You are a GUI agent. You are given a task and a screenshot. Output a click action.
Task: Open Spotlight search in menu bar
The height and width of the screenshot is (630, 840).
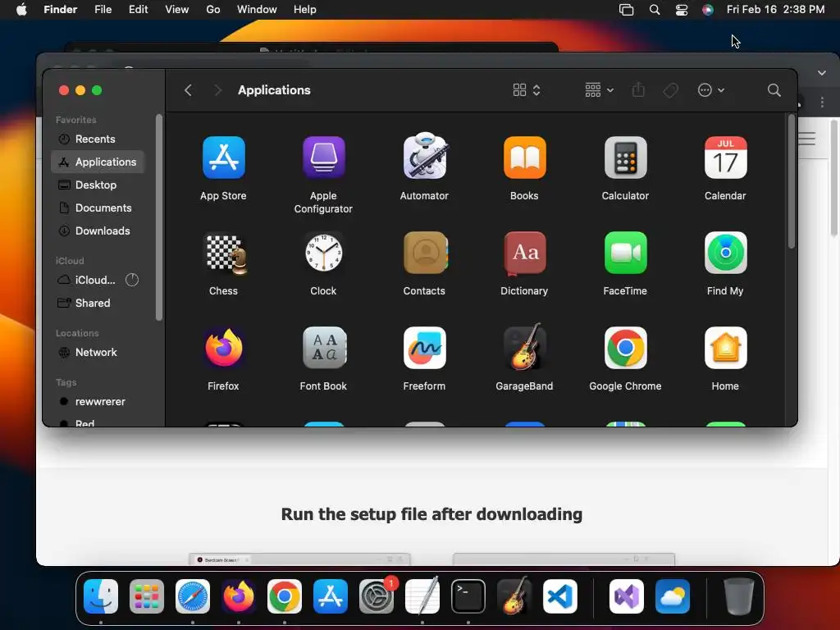pyautogui.click(x=654, y=10)
